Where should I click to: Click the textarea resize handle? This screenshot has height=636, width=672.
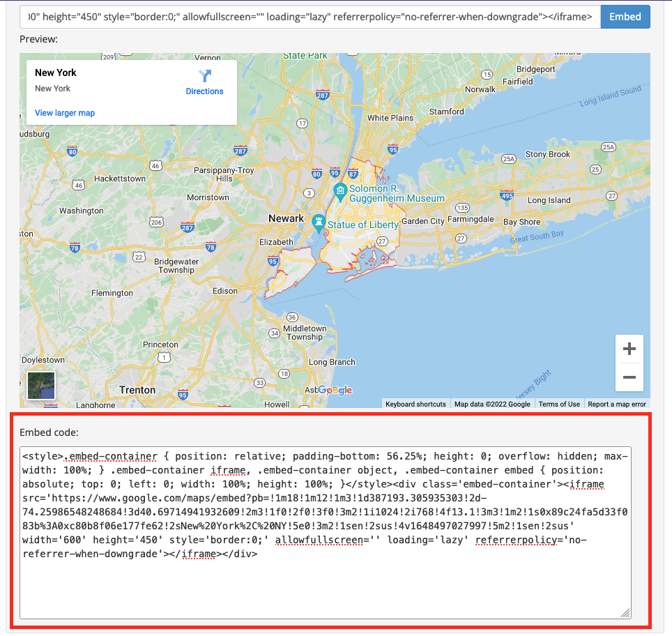pos(626,613)
